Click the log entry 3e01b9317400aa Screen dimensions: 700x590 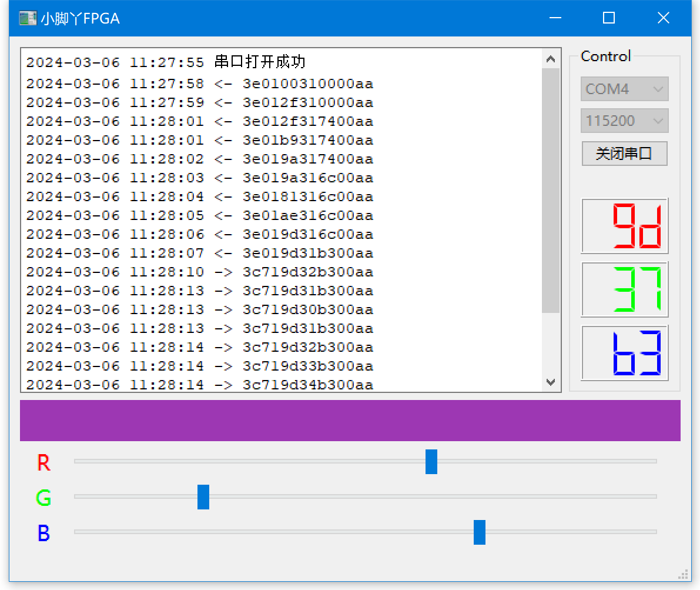200,140
